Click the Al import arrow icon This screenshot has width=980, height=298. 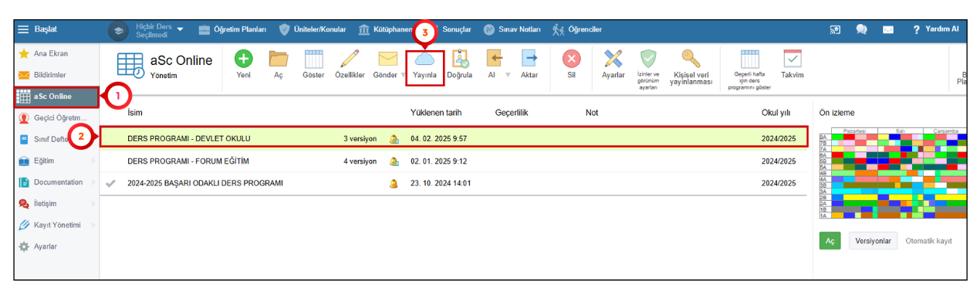pyautogui.click(x=494, y=59)
